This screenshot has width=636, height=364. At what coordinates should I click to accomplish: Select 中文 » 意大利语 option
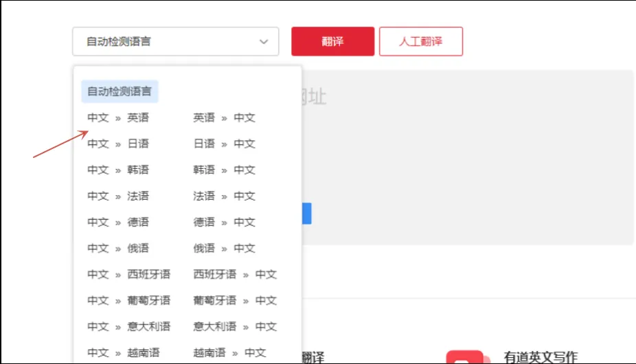pyautogui.click(x=128, y=326)
